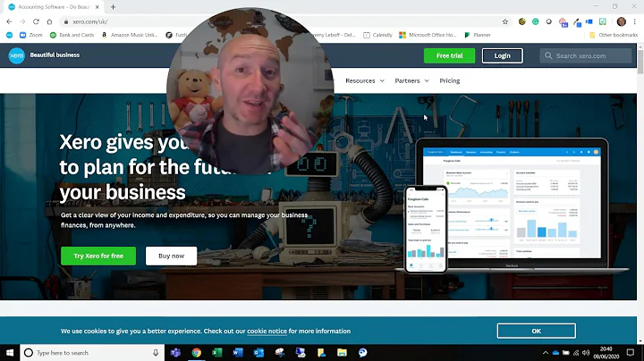
Task: Click the Xero logo icon
Action: coord(16,55)
